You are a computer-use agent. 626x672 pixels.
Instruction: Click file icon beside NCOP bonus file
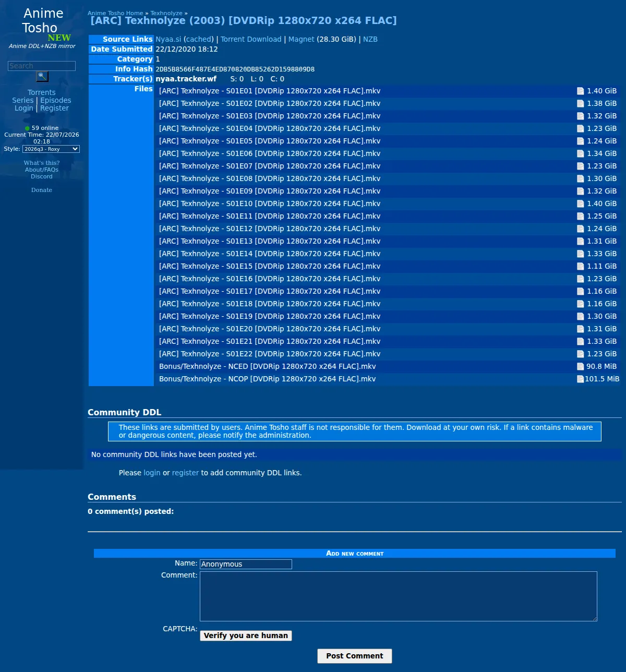pos(580,379)
